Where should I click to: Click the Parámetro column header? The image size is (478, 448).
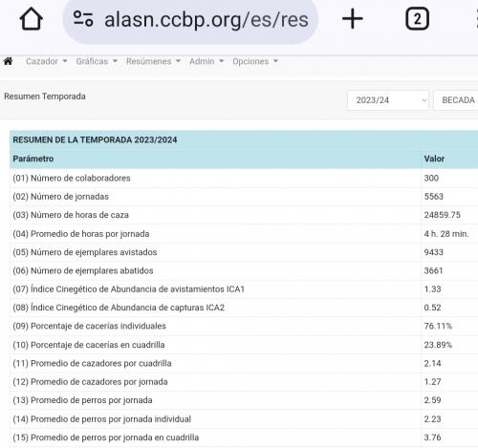coord(33,159)
